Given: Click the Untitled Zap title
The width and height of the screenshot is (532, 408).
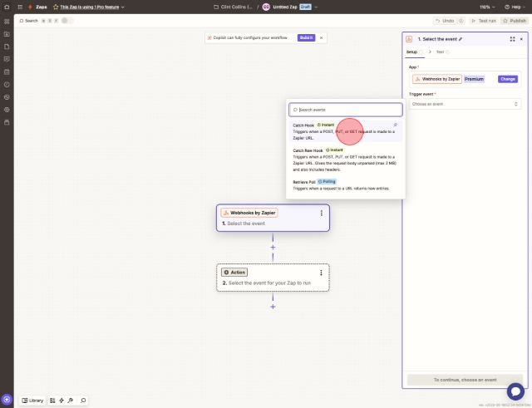Looking at the screenshot, I should point(285,7).
